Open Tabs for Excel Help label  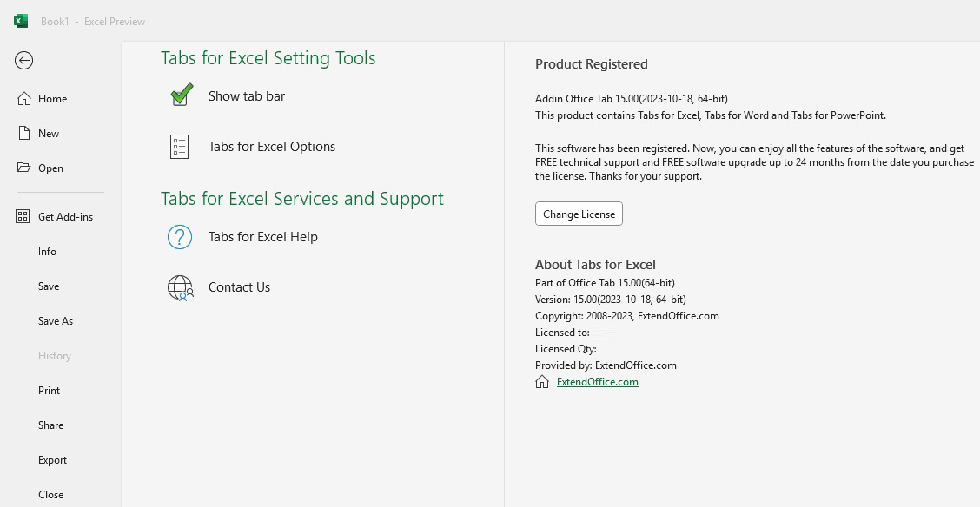pyautogui.click(x=263, y=237)
